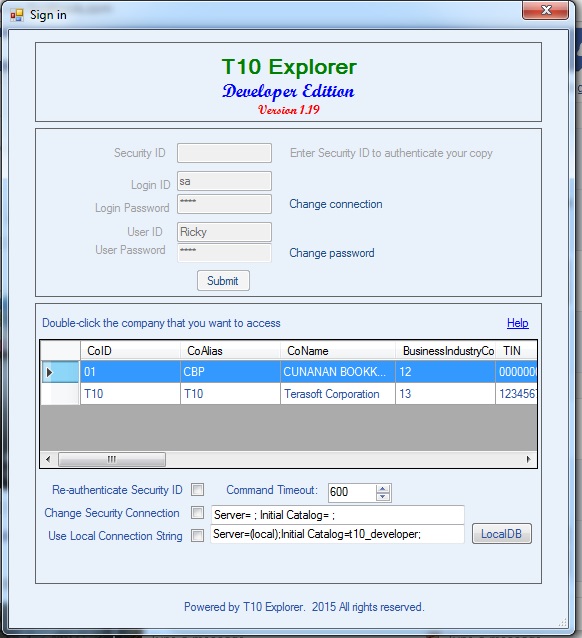Click the grid scrollbar right arrow
The width and height of the screenshot is (582, 638).
(x=528, y=459)
